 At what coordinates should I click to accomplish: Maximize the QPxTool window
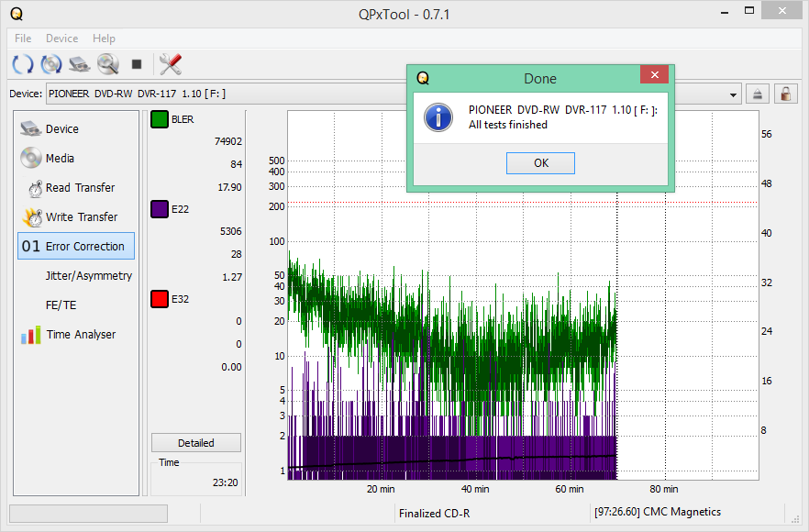coord(749,11)
